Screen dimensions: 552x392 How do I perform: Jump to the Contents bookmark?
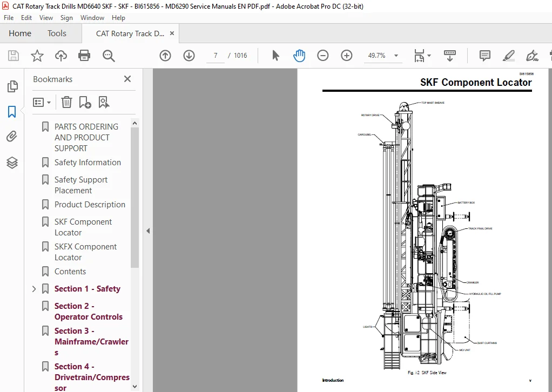pos(70,271)
